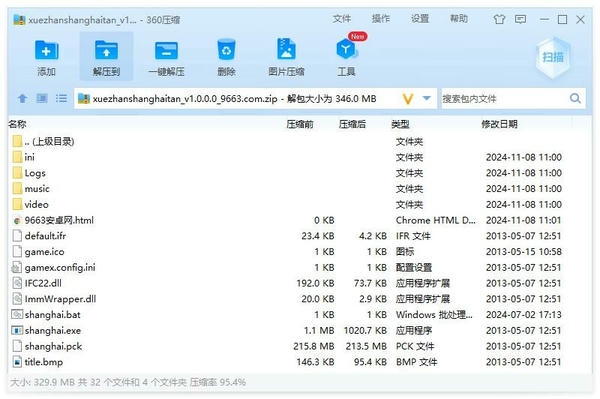Sort by the 压缩前 column header
The height and width of the screenshot is (399, 600).
tap(300, 124)
